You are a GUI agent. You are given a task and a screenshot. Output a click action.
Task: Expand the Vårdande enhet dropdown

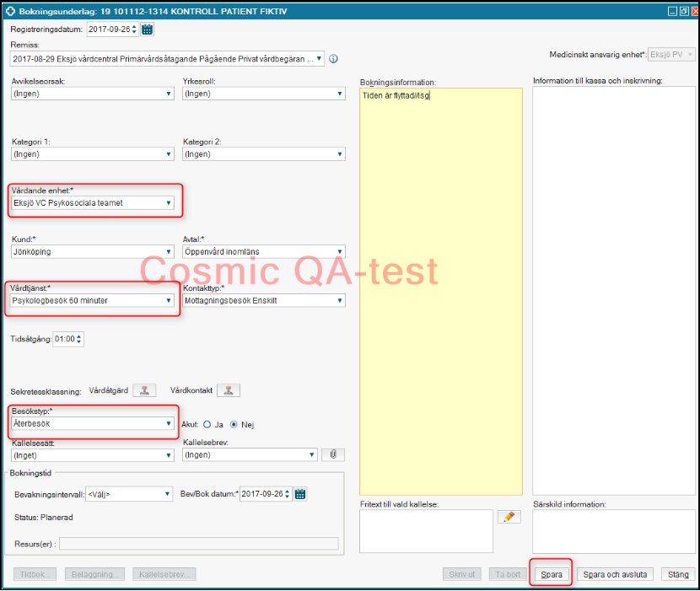pos(169,203)
